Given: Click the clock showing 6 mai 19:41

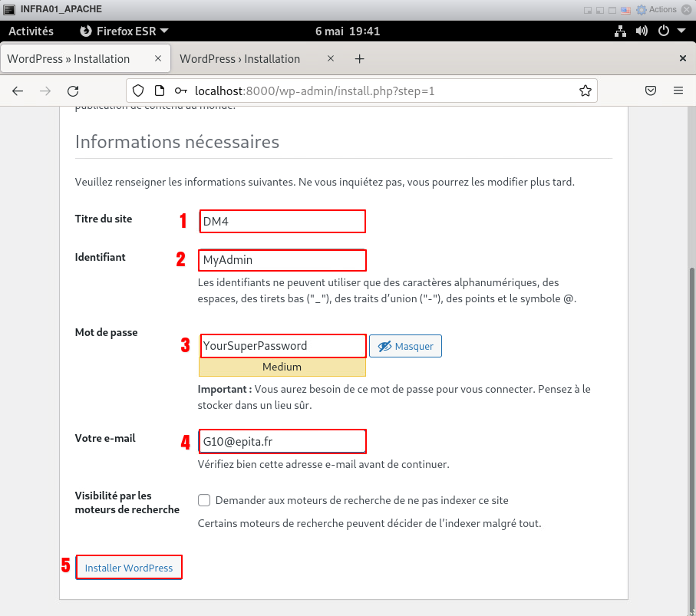Looking at the screenshot, I should [x=348, y=31].
